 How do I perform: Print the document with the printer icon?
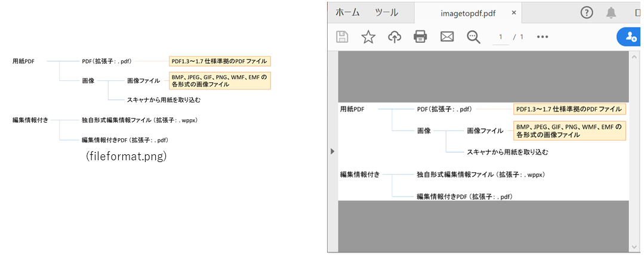click(420, 37)
